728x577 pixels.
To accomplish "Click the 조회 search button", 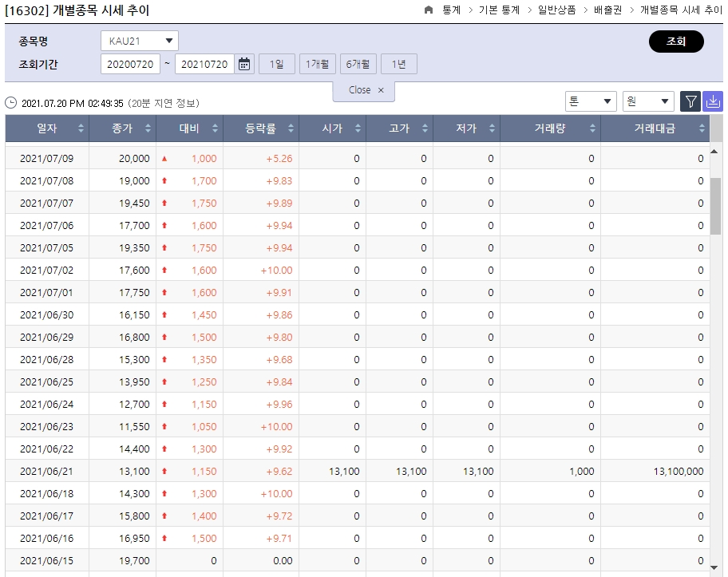I will 676,41.
